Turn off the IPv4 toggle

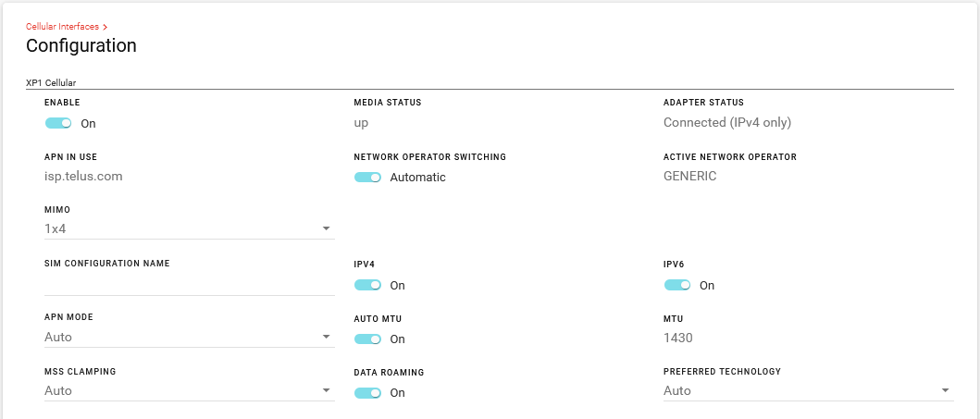pos(367,286)
